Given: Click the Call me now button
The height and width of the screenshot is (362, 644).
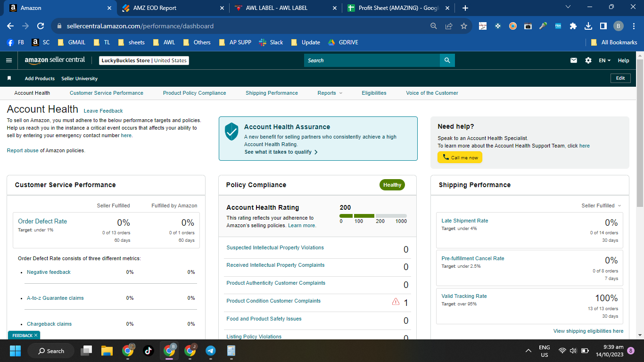Looking at the screenshot, I should [x=460, y=157].
